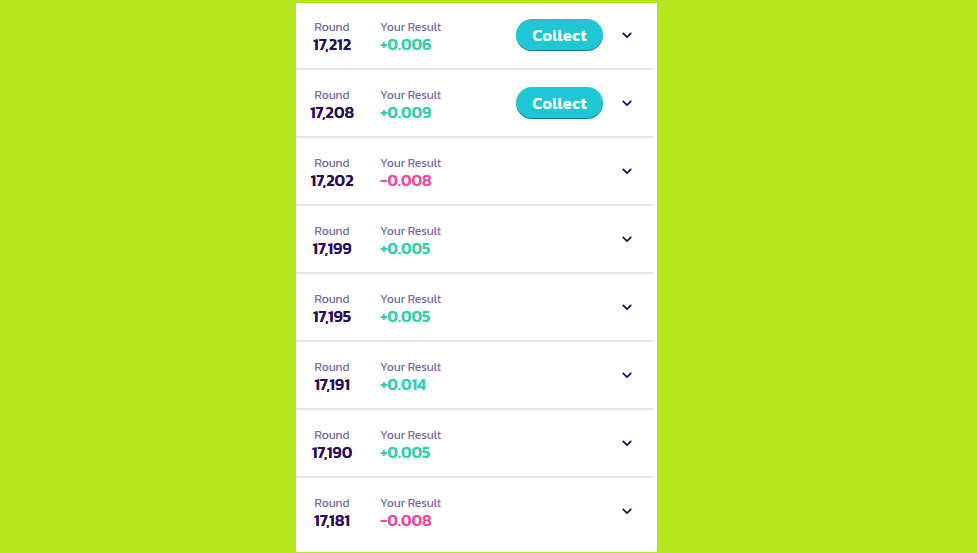Expand round 17,212 details chevron
The width and height of the screenshot is (977, 553).
tap(627, 35)
